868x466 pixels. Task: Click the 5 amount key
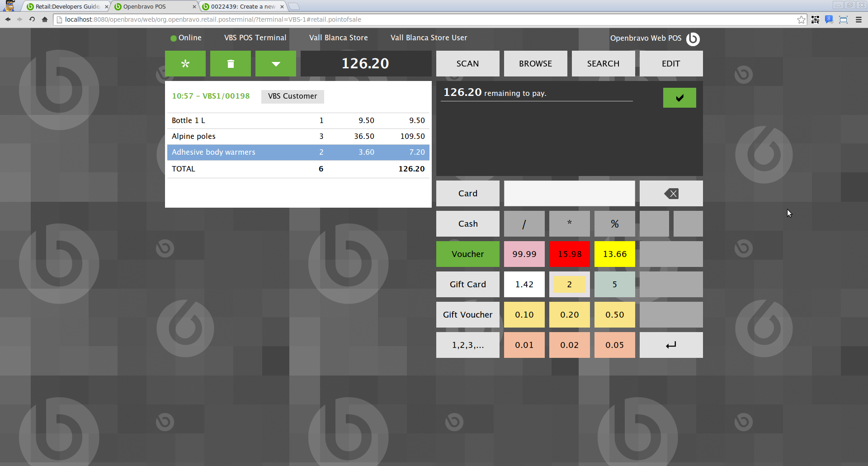(615, 285)
